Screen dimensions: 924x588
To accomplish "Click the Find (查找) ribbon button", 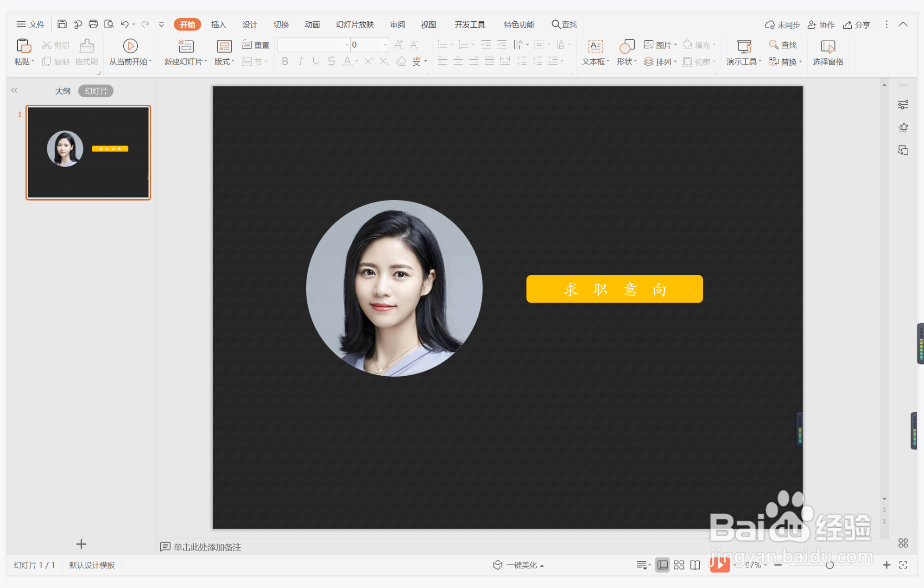I will point(783,45).
